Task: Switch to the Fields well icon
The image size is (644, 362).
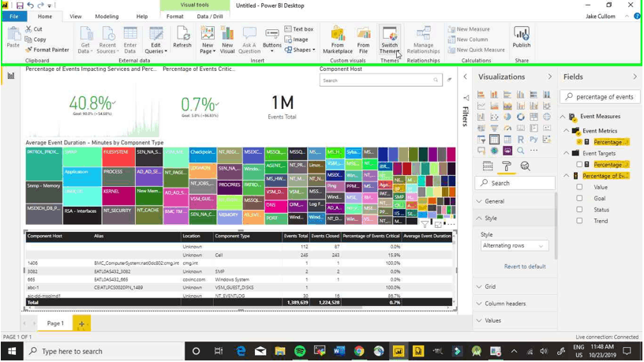Action: (488, 166)
